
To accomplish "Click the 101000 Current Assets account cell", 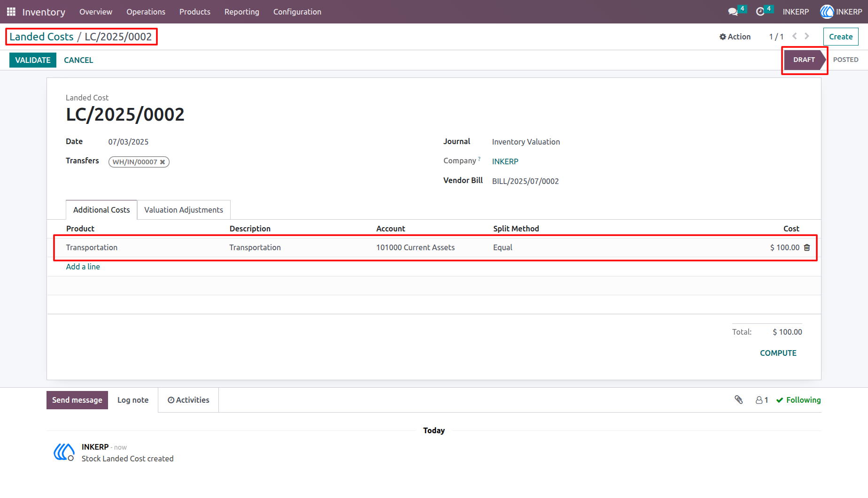I will (x=415, y=247).
